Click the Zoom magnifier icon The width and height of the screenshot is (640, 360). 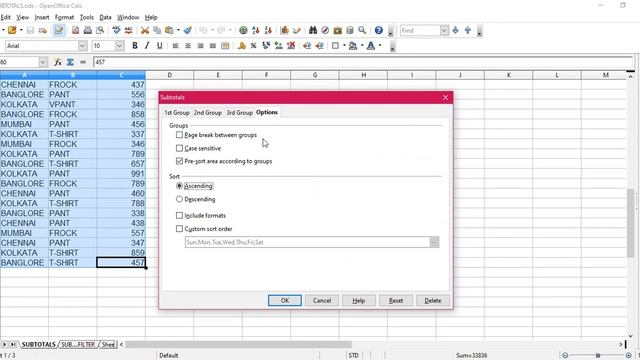click(362, 30)
